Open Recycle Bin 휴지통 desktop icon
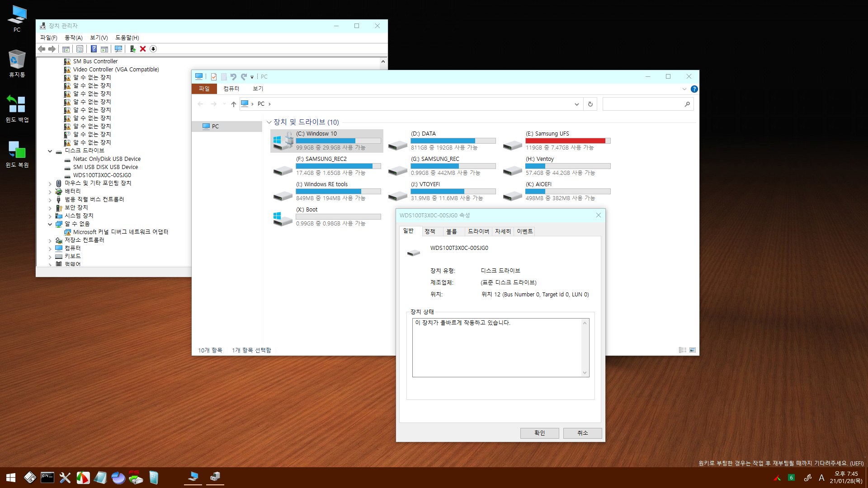 point(17,64)
